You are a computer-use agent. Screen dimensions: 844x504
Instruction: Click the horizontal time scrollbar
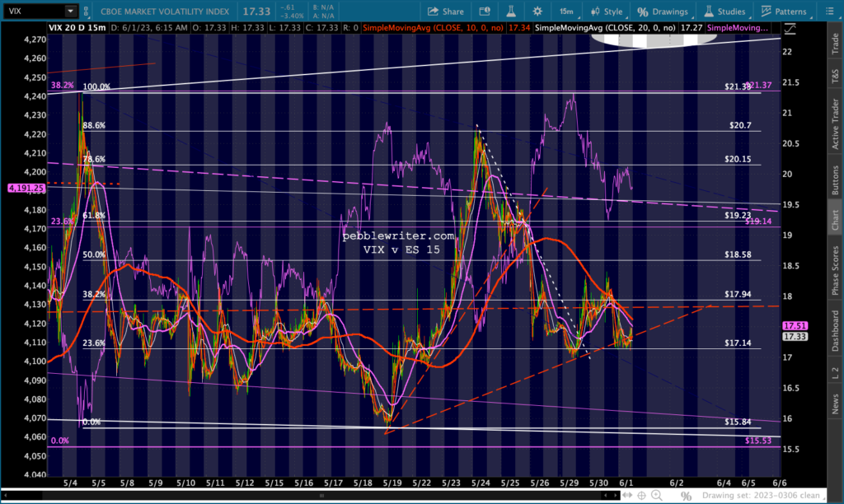click(330, 496)
